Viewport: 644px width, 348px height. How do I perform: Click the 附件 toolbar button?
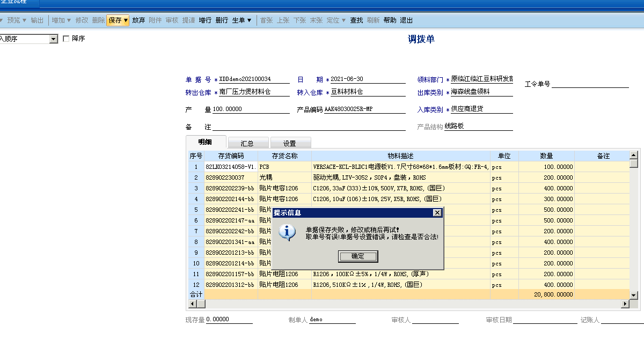click(x=155, y=20)
